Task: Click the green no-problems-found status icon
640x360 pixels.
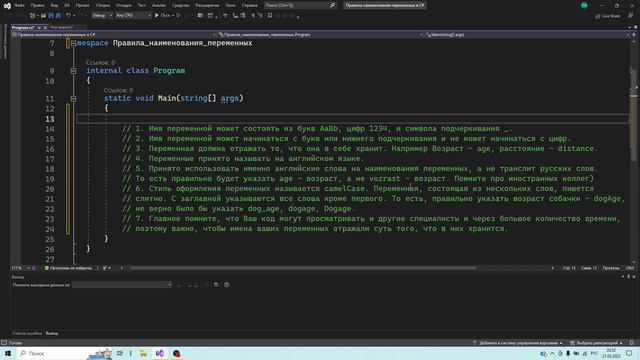Action: [x=47, y=268]
